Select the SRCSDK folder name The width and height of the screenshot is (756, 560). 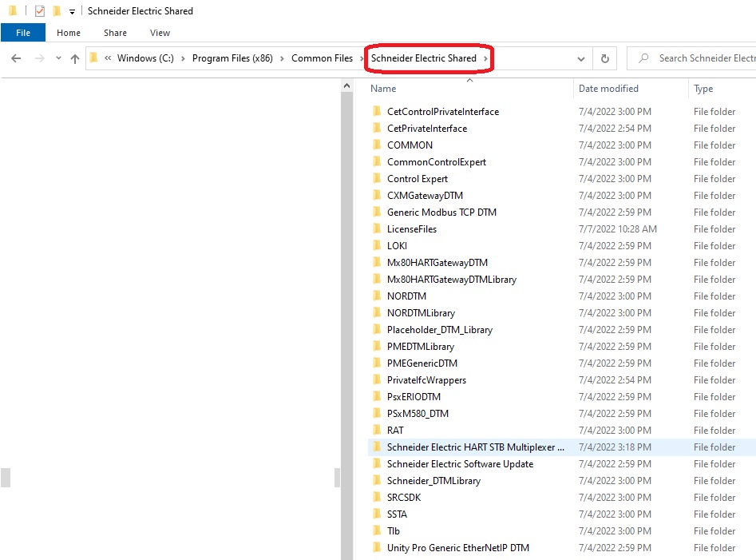tap(404, 498)
